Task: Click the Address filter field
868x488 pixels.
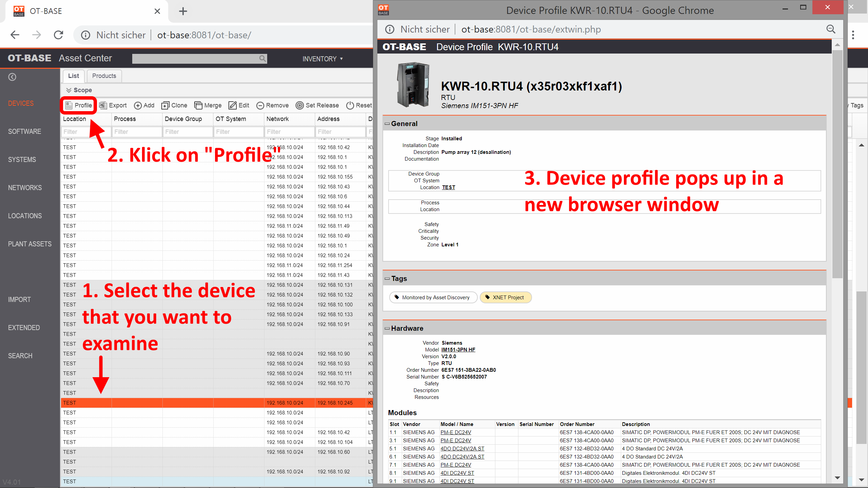Action: 340,132
